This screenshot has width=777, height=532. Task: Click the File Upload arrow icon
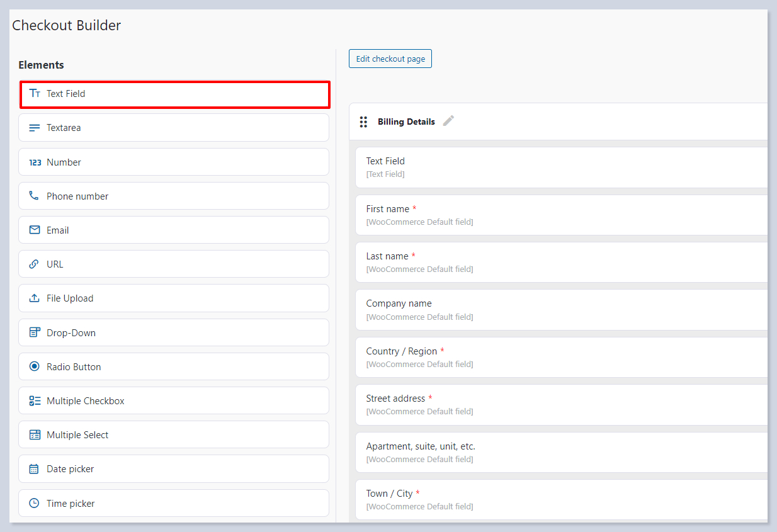tap(35, 298)
